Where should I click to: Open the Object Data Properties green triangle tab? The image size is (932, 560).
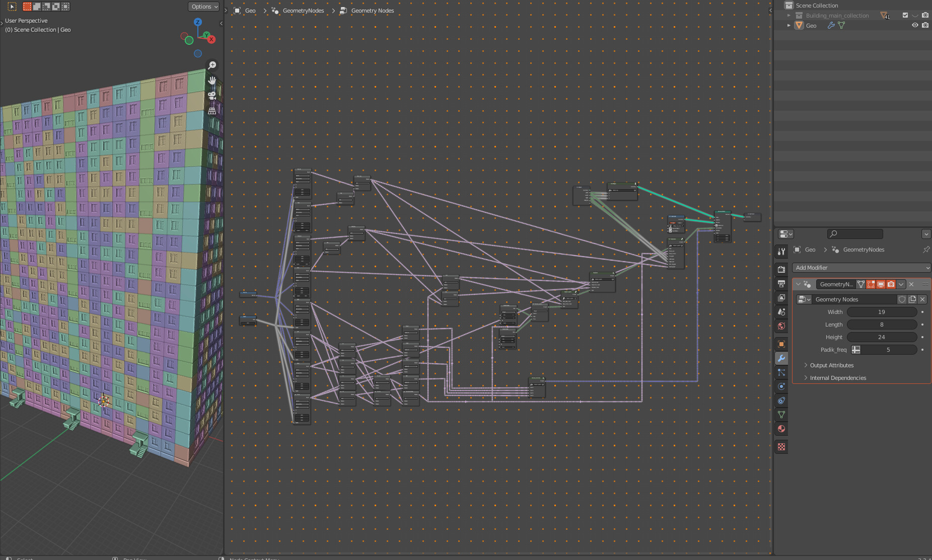coord(781,415)
